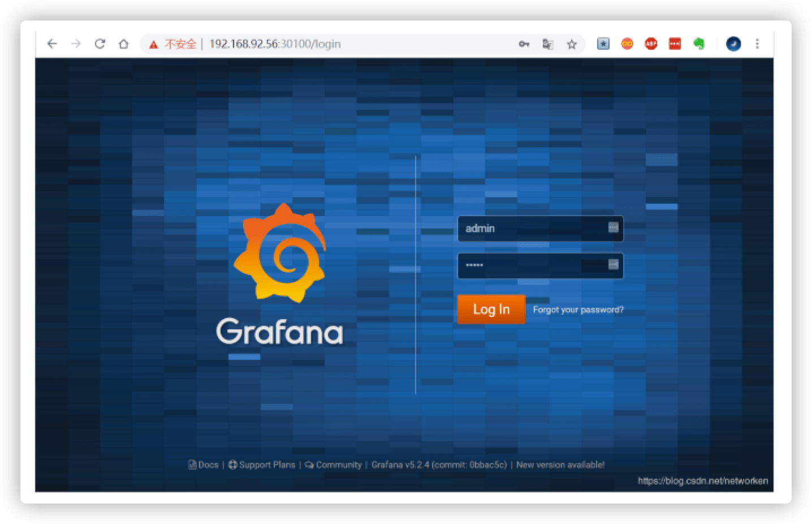Focus the username field containing admin
The height and width of the screenshot is (524, 812).
point(540,228)
